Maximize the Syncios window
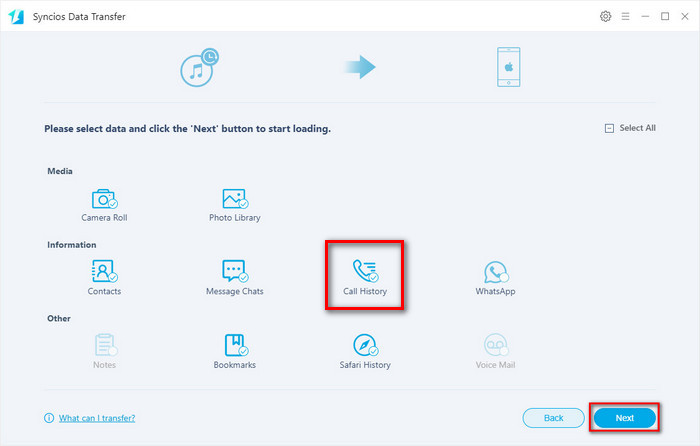The width and height of the screenshot is (700, 446). 665,17
